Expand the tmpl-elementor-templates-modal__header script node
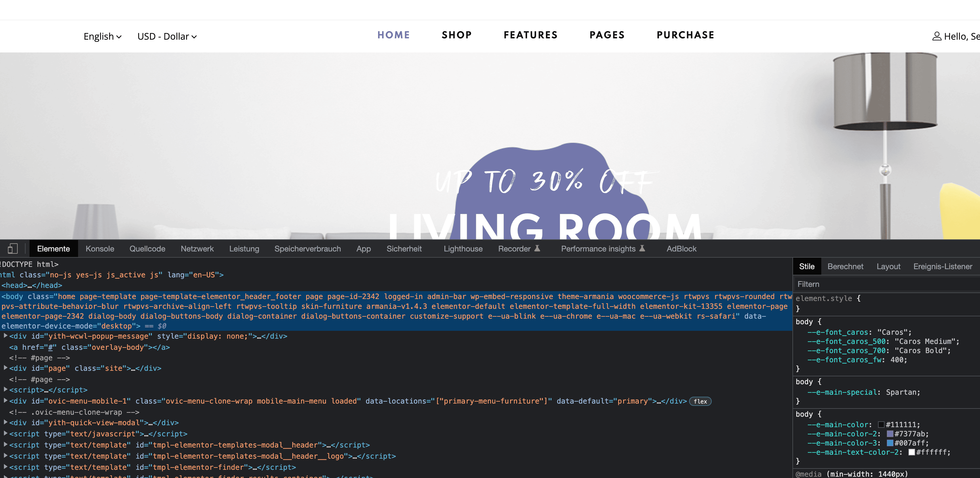Image resolution: width=980 pixels, height=478 pixels. pyautogui.click(x=5, y=444)
